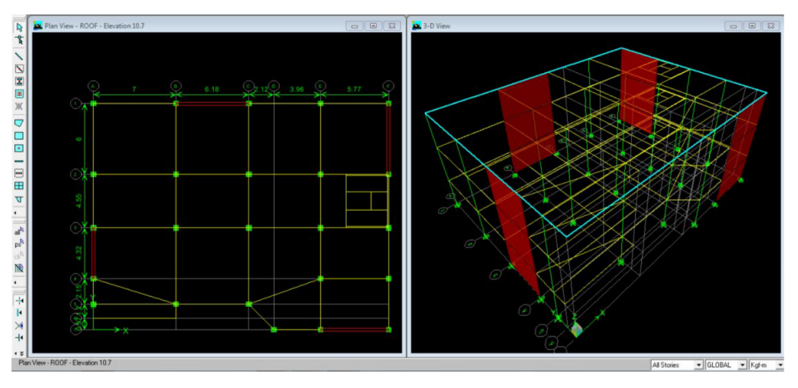Select the pointer selection tool

tap(19, 27)
